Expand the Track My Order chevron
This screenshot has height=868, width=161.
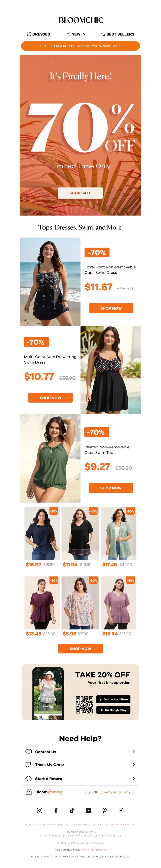pos(134,765)
